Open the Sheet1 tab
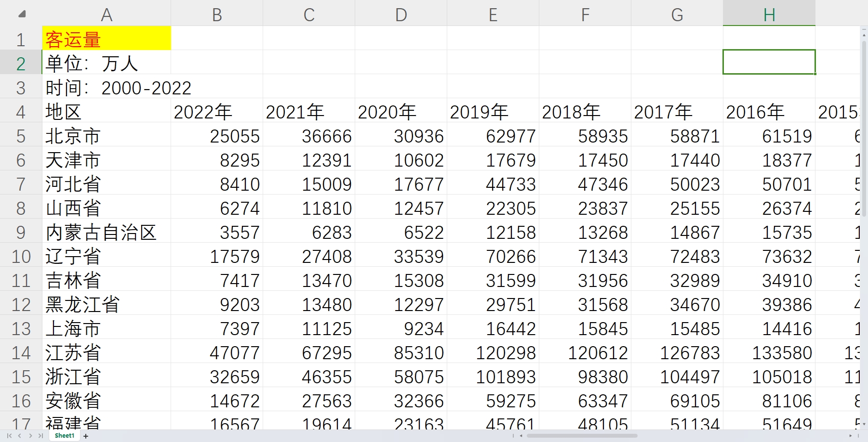Image resolution: width=868 pixels, height=442 pixels. click(x=65, y=436)
